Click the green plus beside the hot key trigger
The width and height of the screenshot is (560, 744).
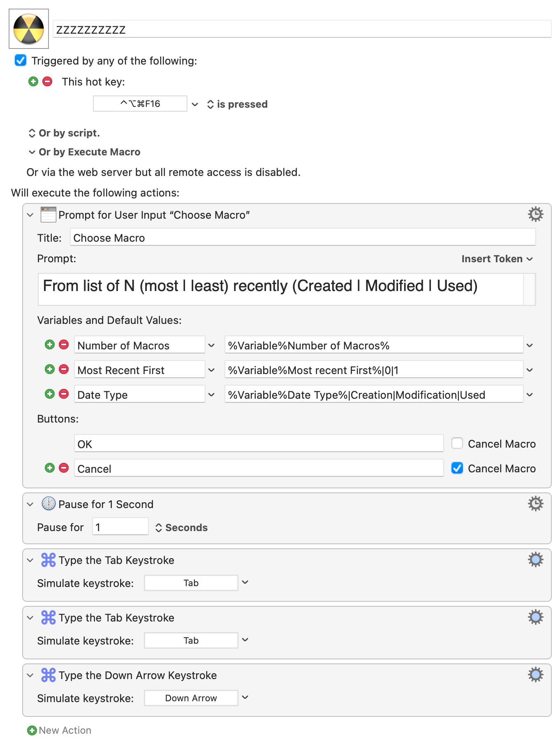coord(33,81)
